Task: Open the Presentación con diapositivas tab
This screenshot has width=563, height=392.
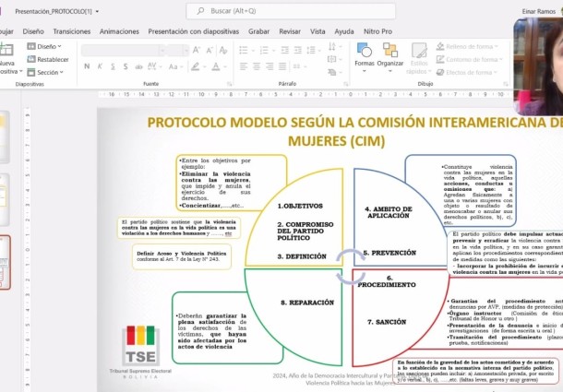Action: 194,30
